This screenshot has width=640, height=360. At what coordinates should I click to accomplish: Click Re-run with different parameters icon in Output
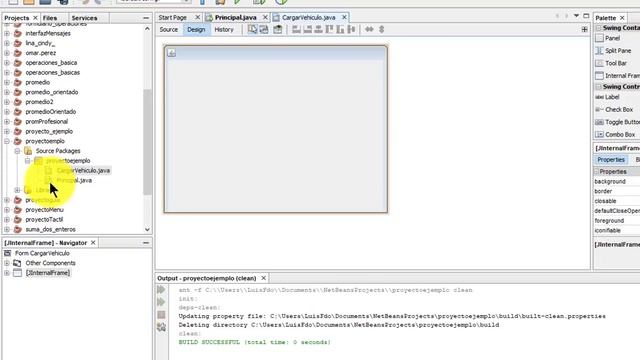click(161, 302)
